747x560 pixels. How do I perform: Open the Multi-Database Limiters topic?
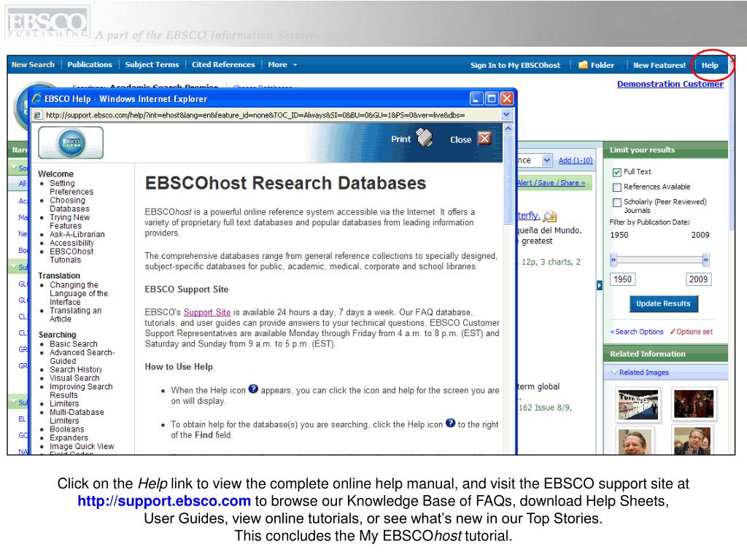tap(77, 416)
